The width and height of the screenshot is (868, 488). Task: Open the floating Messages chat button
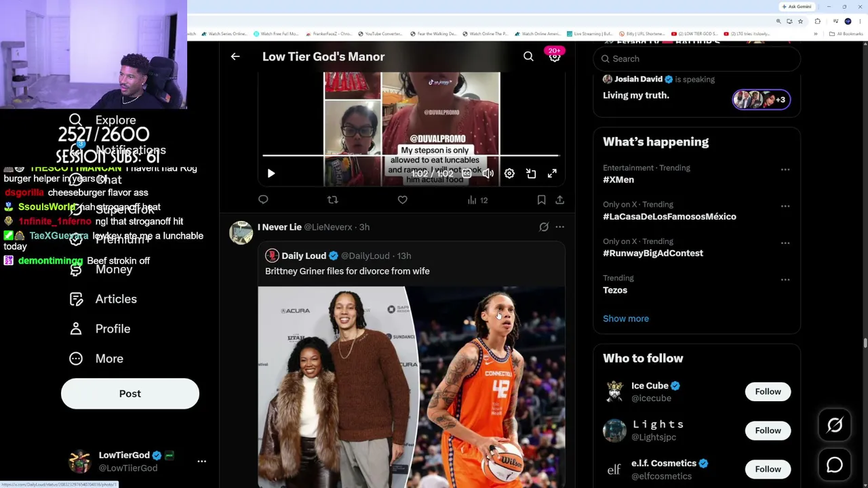[835, 465]
